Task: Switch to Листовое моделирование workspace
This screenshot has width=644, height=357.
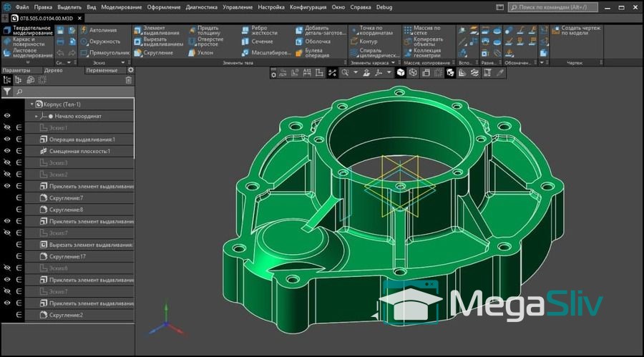Action: tap(27, 53)
